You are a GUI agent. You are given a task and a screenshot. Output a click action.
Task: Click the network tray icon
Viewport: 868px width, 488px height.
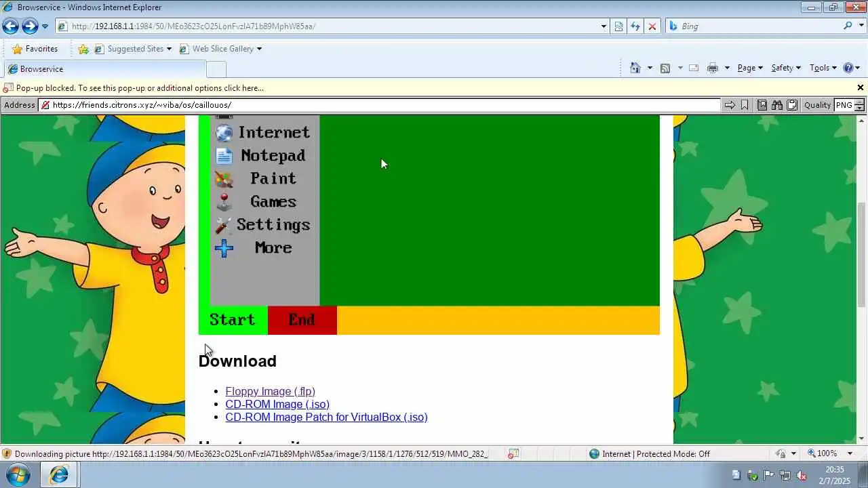pos(785,475)
